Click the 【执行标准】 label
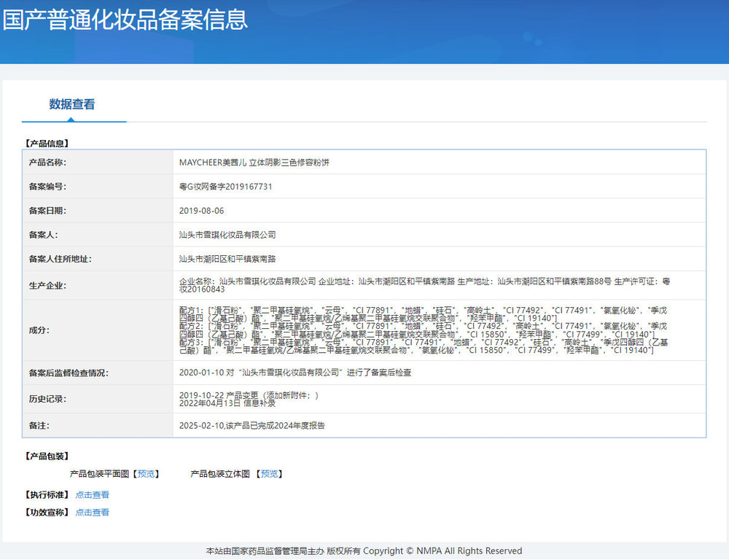 [x=47, y=495]
